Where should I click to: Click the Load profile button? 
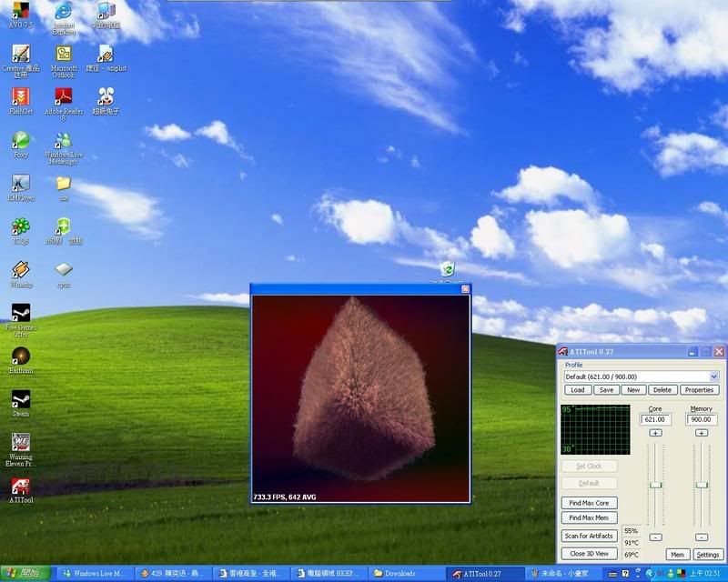578,390
